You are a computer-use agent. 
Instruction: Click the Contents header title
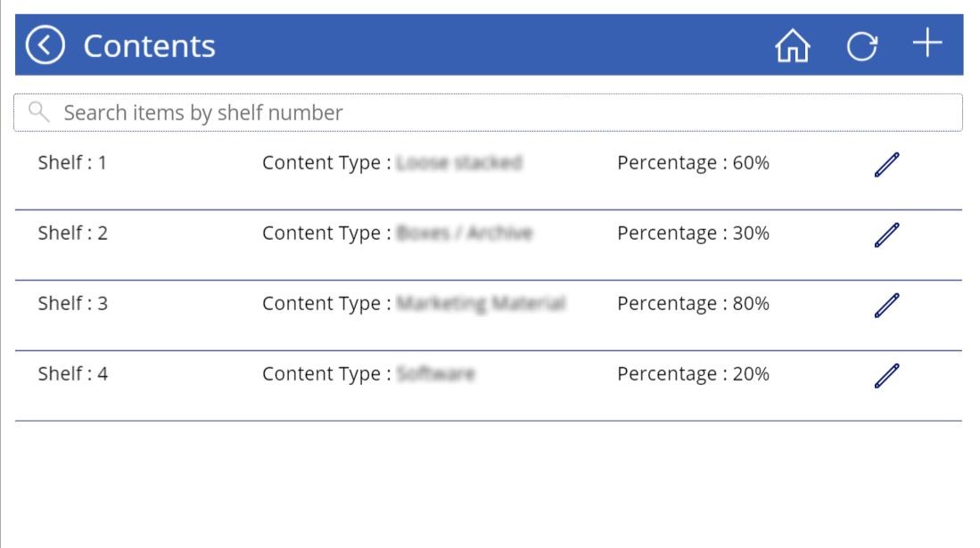pos(149,46)
